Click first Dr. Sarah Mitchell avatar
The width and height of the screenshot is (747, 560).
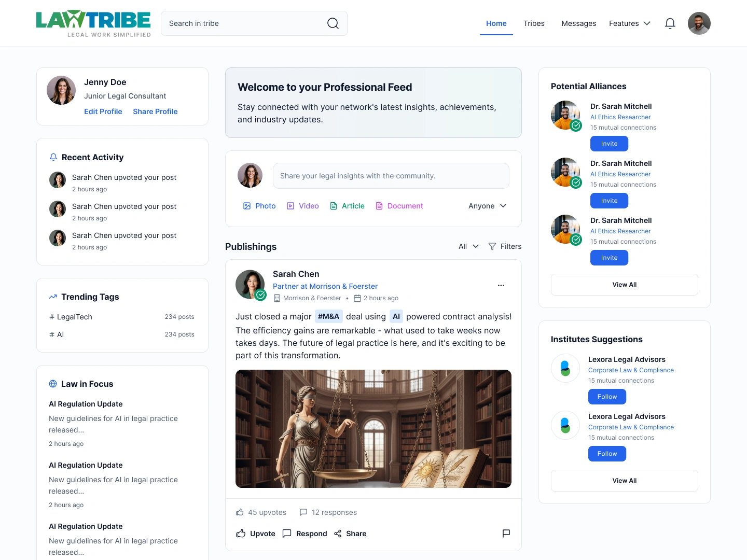point(565,115)
